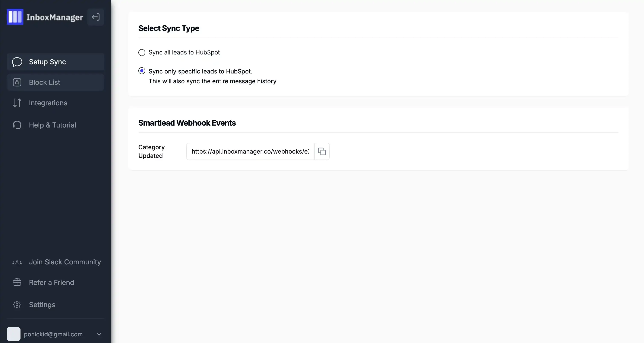Click the user avatar thumbnail
Viewport: 644px width, 343px height.
(13, 334)
